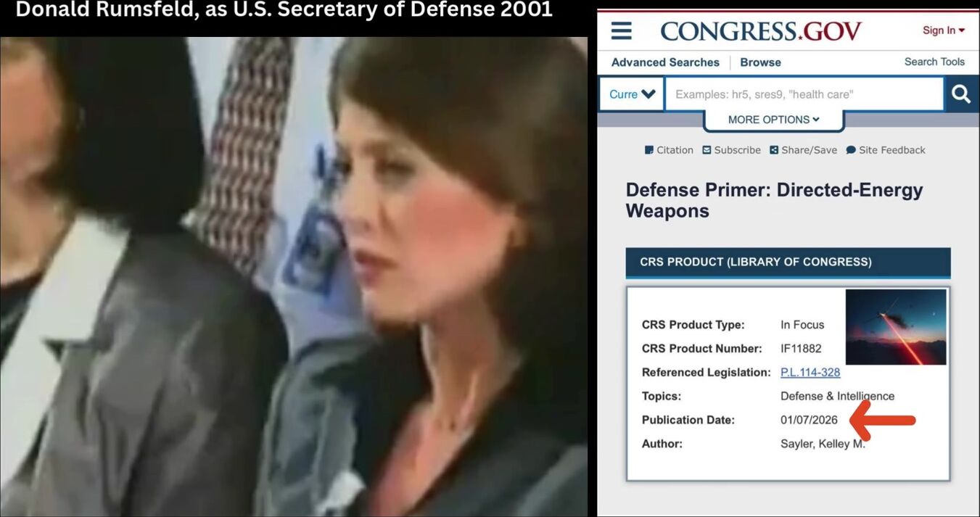The image size is (980, 517).
Task: Click the Defense Primer: Directed-Energy Weapons title
Action: pyautogui.click(x=774, y=200)
